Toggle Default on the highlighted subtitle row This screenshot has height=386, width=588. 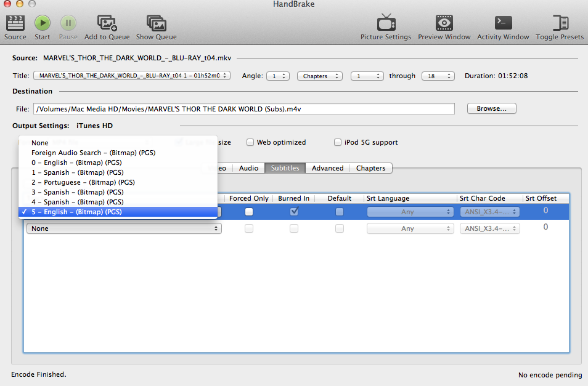click(x=340, y=212)
